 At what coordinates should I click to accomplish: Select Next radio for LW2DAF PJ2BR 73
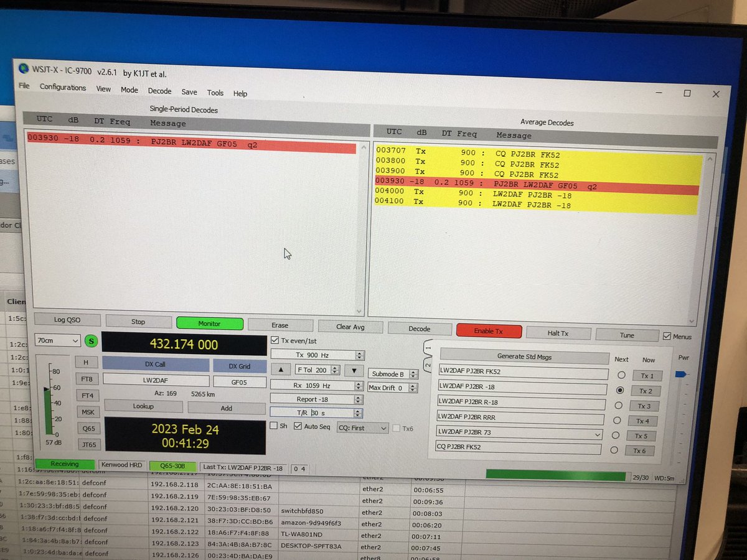pos(615,435)
